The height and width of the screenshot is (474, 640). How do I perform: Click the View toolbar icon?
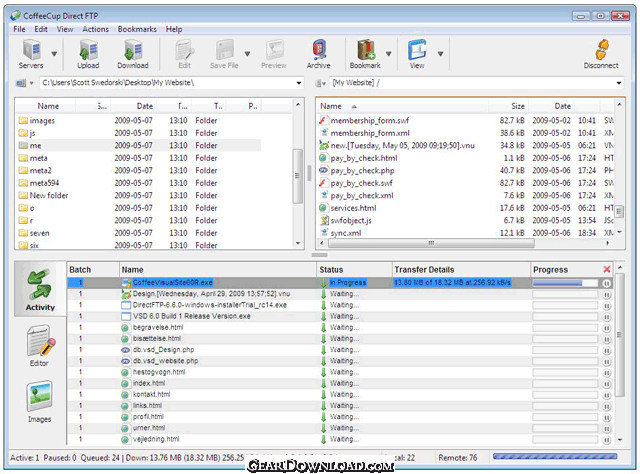click(x=417, y=53)
